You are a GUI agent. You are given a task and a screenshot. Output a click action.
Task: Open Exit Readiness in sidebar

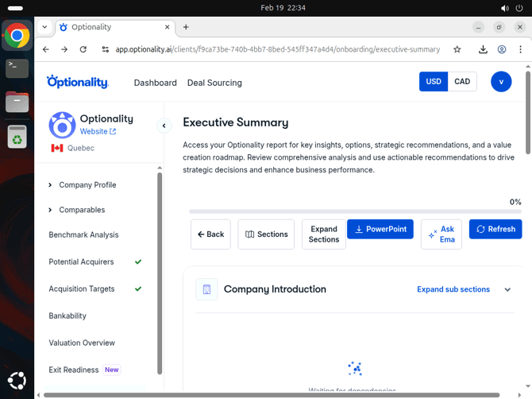(74, 370)
